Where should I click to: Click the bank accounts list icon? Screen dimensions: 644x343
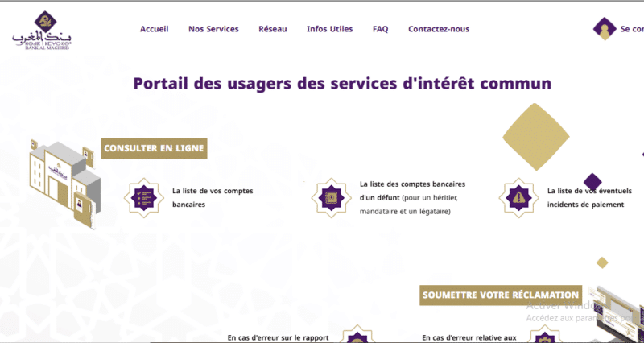[143, 197]
